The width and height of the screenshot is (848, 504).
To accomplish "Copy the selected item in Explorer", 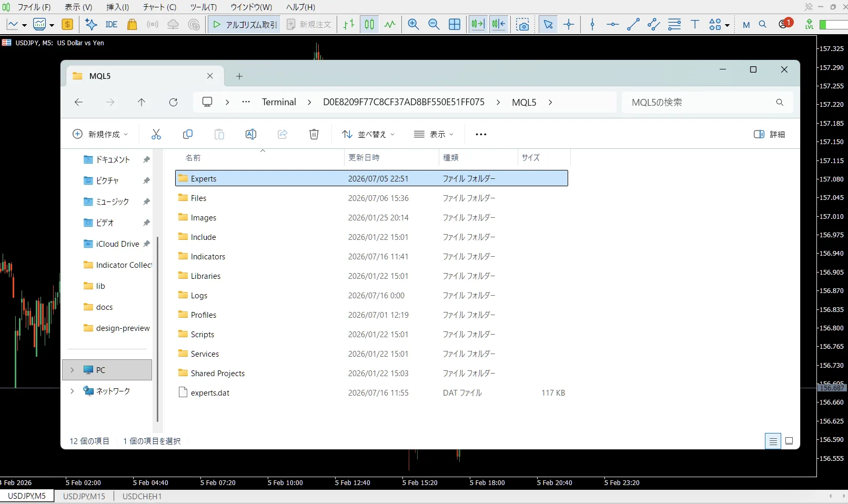I will pos(188,134).
